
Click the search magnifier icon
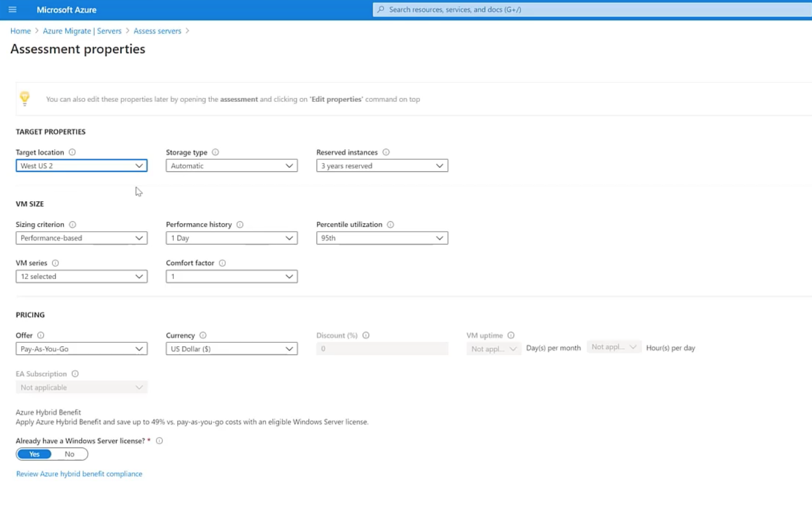pyautogui.click(x=381, y=9)
